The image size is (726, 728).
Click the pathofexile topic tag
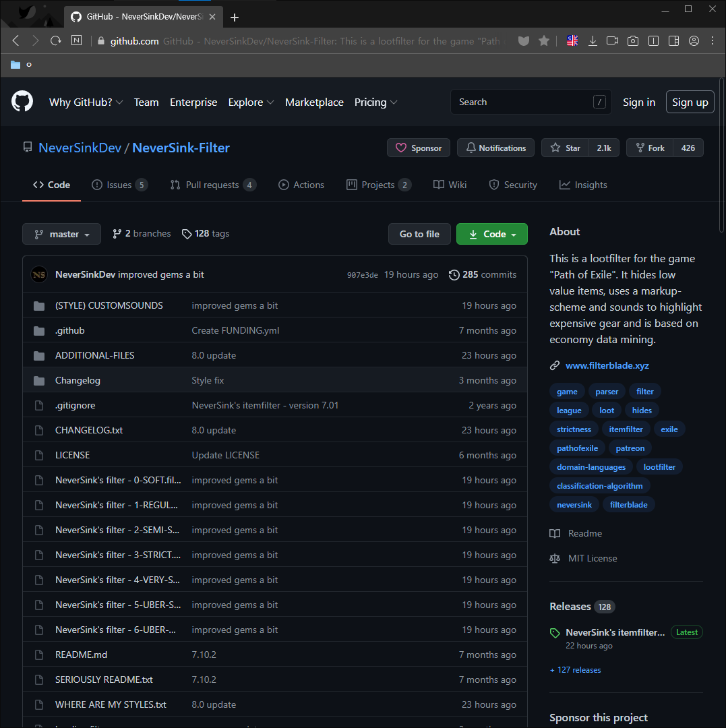577,448
